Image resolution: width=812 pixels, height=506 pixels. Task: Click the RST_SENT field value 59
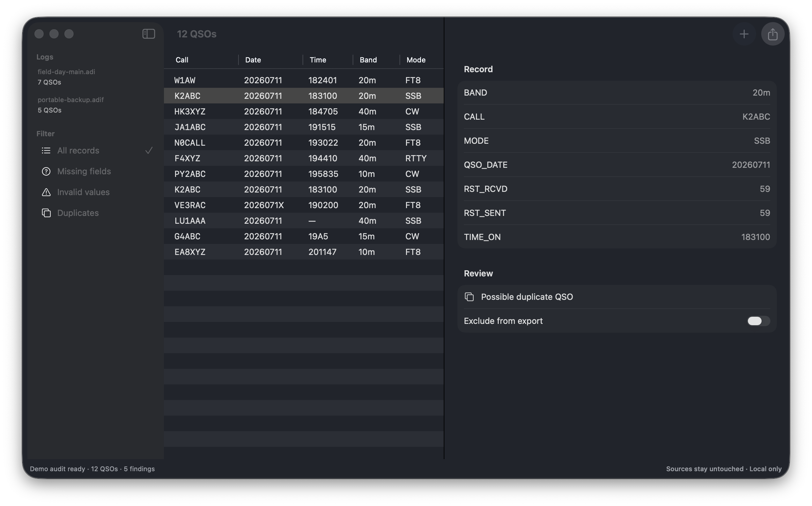(x=765, y=213)
